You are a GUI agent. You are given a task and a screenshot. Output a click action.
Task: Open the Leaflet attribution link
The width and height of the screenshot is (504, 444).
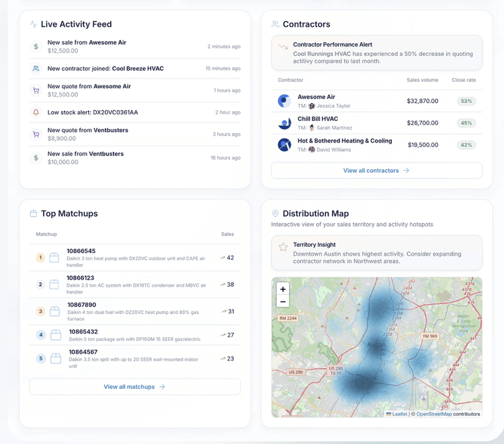point(396,414)
